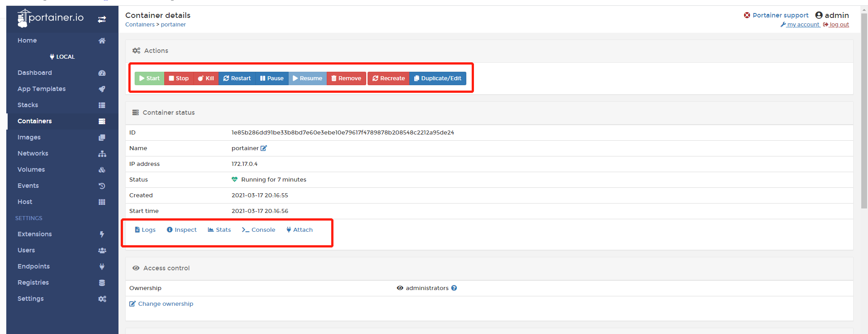Go to Containers breadcrumb link
Image resolution: width=868 pixels, height=334 pixels.
coord(140,25)
